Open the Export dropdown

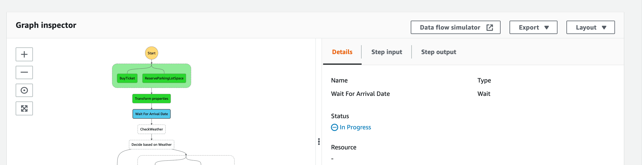533,27
